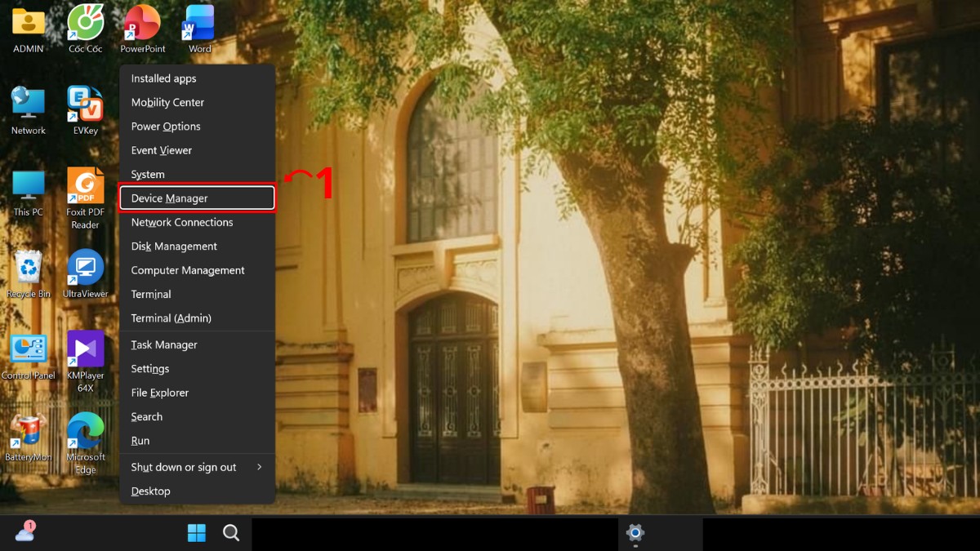The height and width of the screenshot is (551, 980).
Task: Expand the Shut down or sign out submenu
Action: (x=198, y=467)
